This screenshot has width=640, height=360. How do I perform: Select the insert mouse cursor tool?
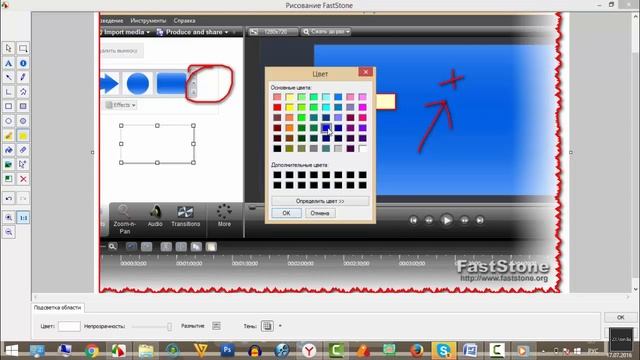[x=23, y=164]
